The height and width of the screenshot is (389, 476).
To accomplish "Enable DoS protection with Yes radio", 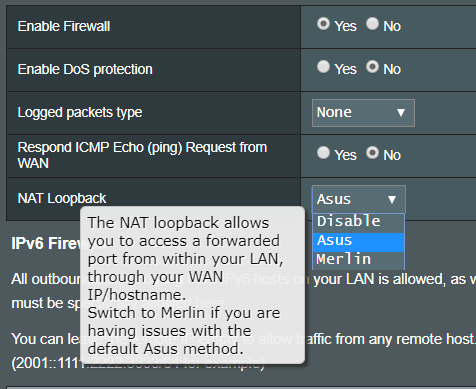I will click(x=323, y=67).
